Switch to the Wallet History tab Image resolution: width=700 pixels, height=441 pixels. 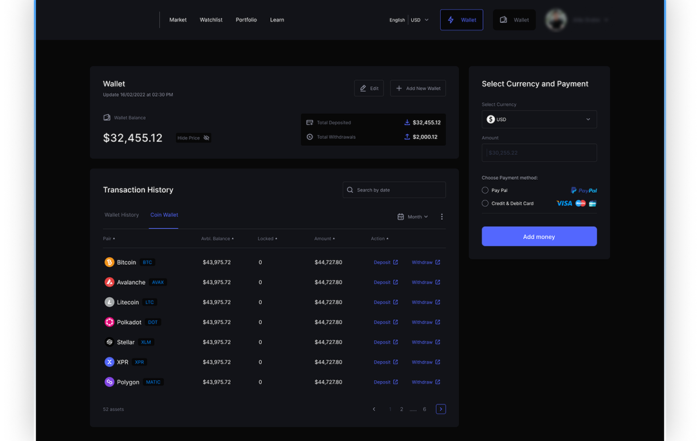(x=122, y=215)
